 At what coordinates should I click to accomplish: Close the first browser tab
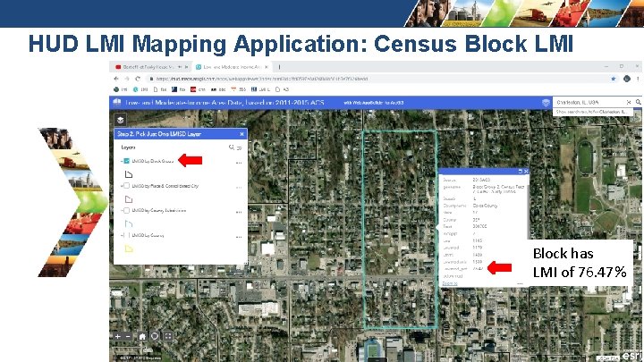click(186, 66)
